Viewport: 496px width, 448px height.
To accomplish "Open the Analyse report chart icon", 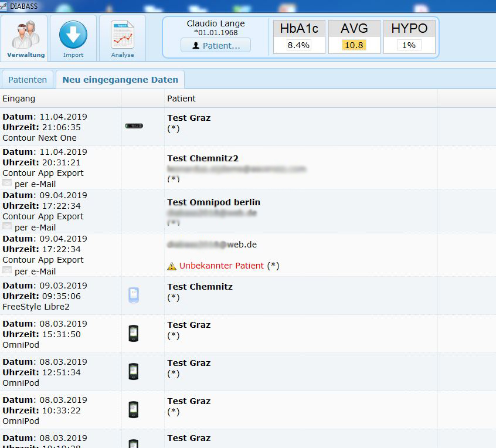I will click(123, 35).
